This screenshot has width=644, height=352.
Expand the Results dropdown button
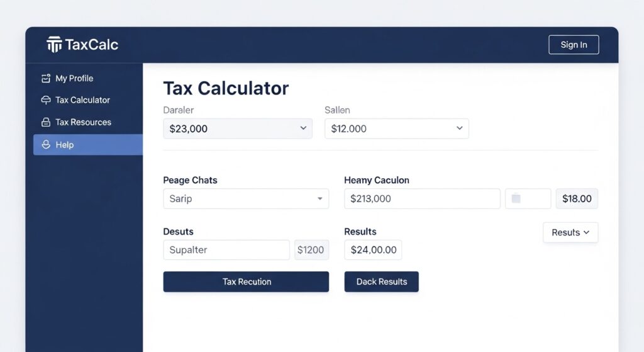point(570,232)
